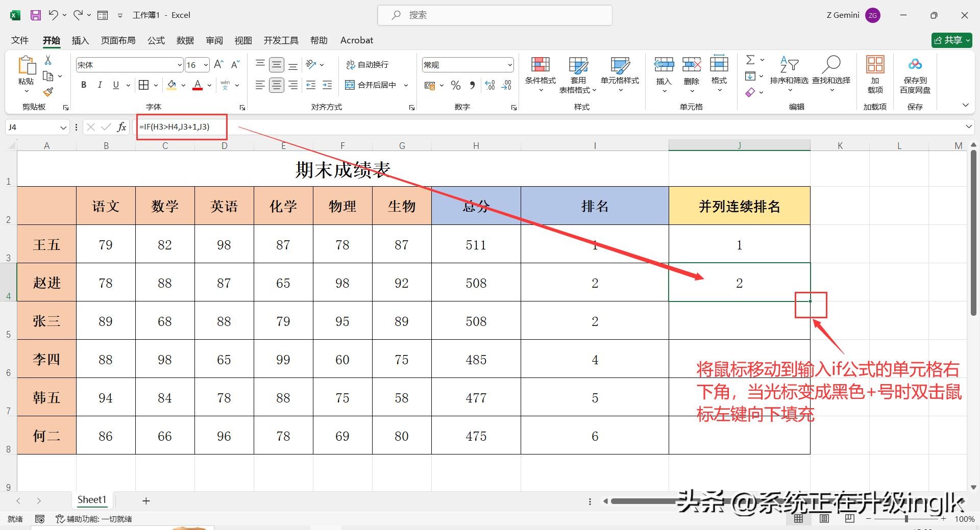Toggle Wrap Text (自动换行)
Screen dimensions: 980x530
(x=367, y=65)
